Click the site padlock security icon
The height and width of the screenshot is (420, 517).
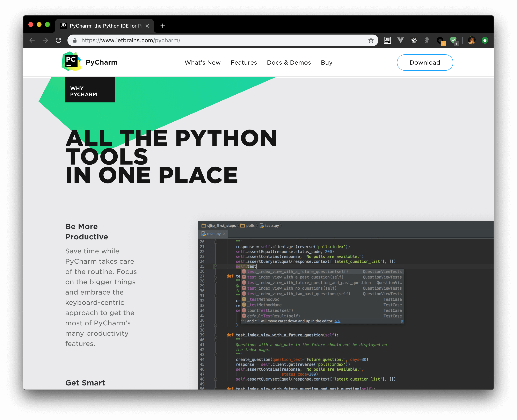pyautogui.click(x=75, y=40)
